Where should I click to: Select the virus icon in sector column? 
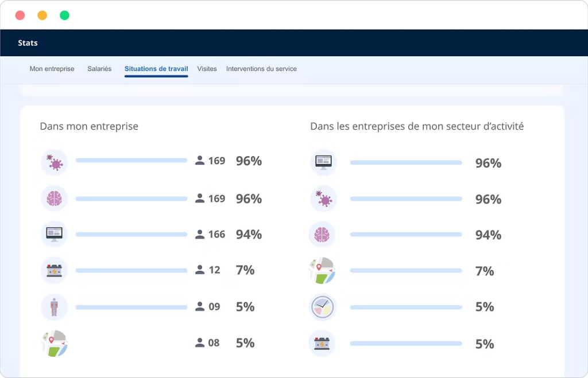(x=323, y=199)
